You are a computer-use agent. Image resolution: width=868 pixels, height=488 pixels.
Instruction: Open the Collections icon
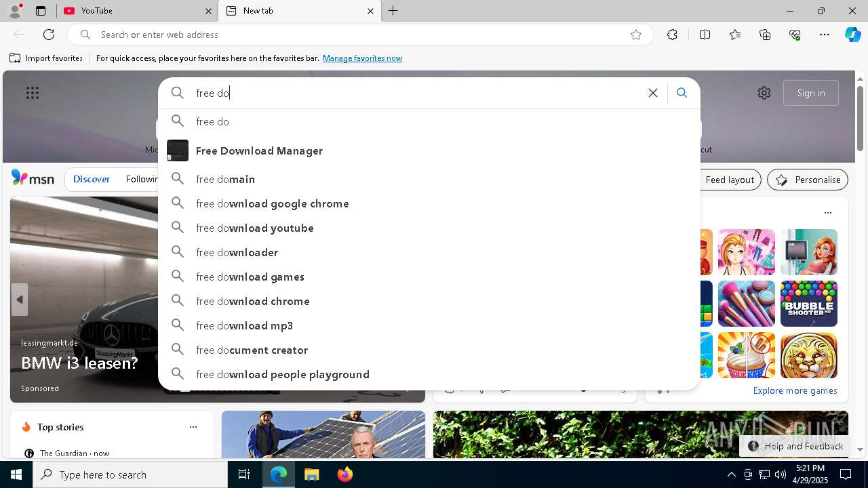coord(765,35)
